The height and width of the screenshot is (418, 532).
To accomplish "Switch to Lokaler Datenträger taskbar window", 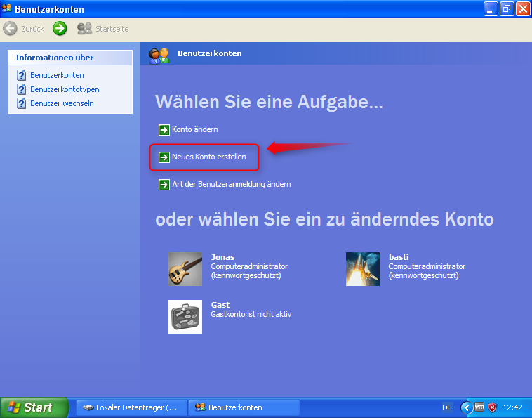I will click(x=132, y=407).
